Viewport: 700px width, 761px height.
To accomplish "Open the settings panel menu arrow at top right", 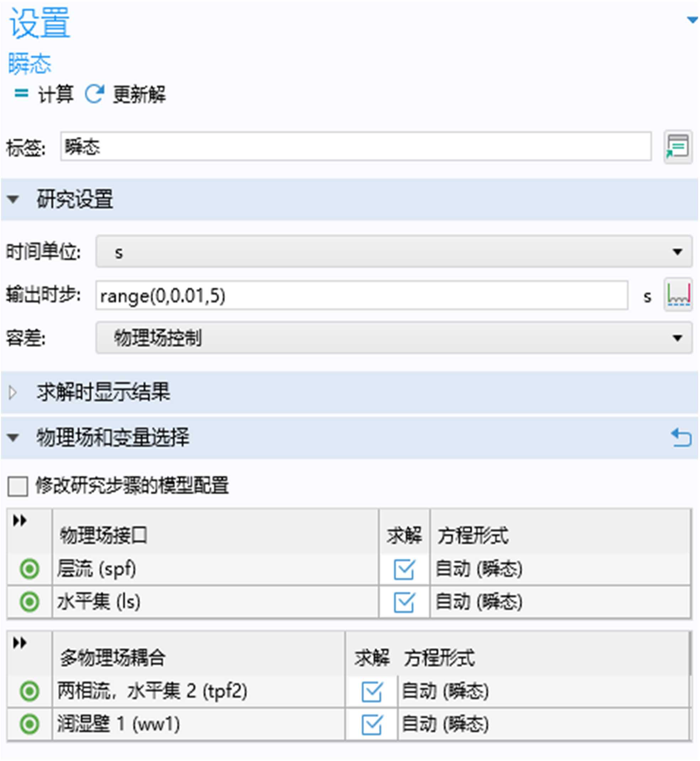I will click(693, 20).
